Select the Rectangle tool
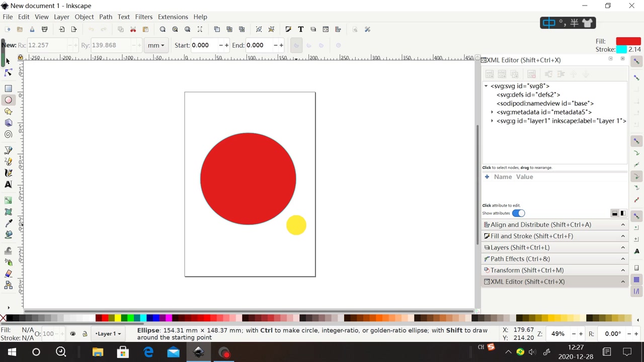Screen dimensions: 644x362 click(8, 88)
